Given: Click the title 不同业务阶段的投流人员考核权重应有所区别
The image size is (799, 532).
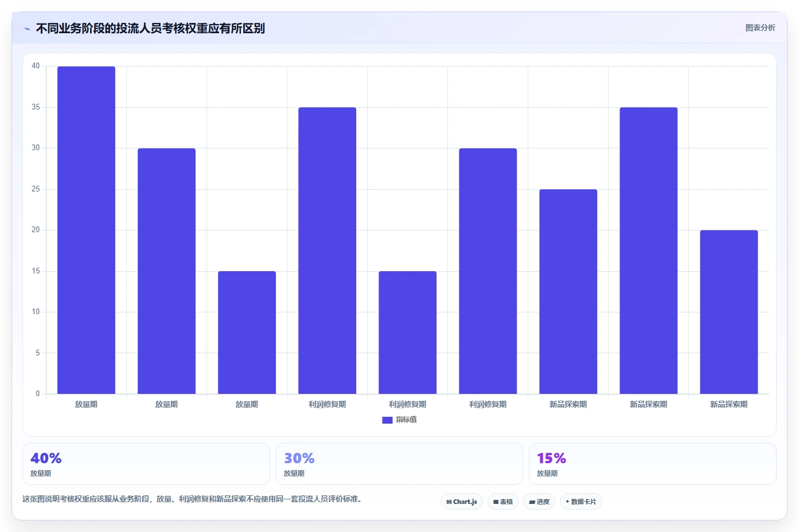Looking at the screenshot, I should 150,29.
